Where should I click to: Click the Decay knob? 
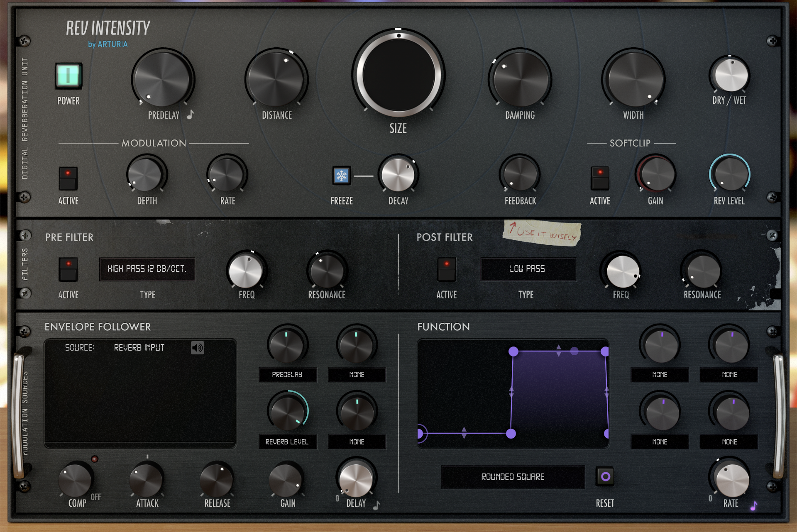click(x=398, y=174)
